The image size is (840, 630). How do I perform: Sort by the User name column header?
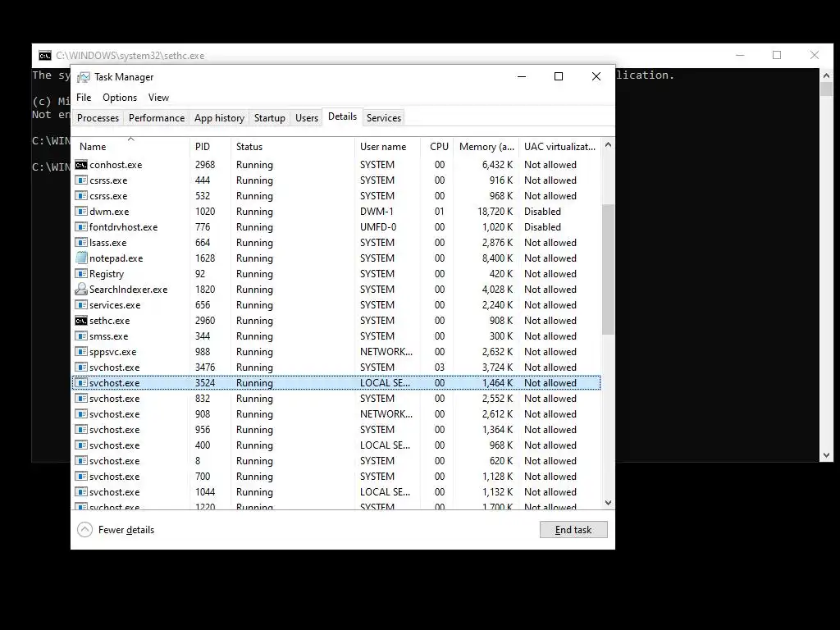click(x=387, y=146)
